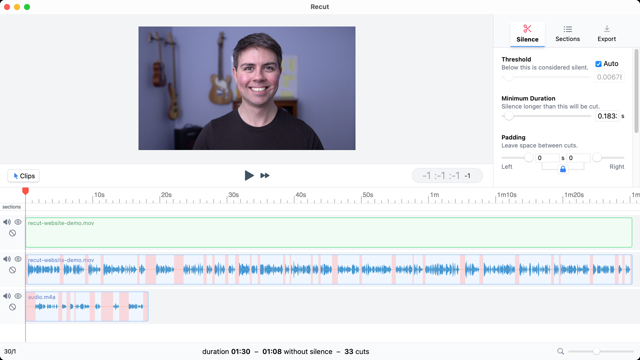
Task: Click the duration 01:30 status text
Action: click(x=226, y=351)
